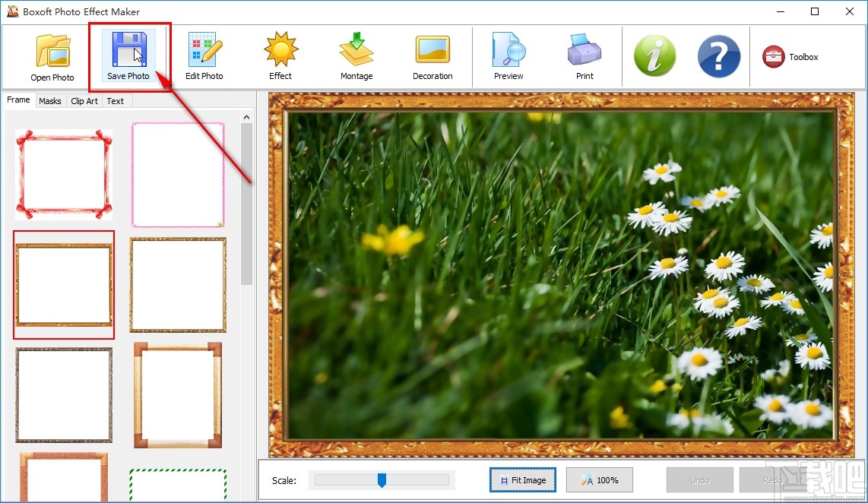
Task: Switch to the Clip Art tab
Action: pos(84,101)
